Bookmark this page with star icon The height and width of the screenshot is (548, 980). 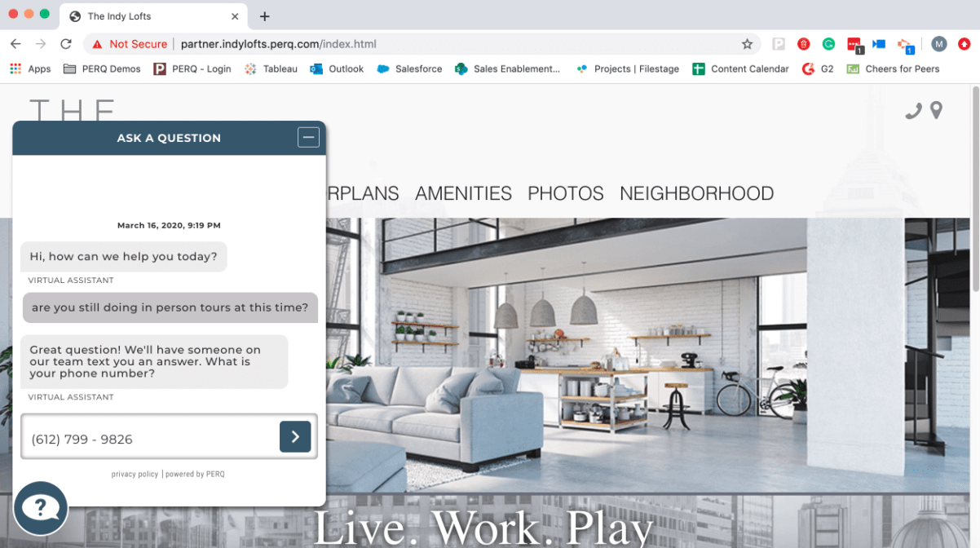coord(747,44)
